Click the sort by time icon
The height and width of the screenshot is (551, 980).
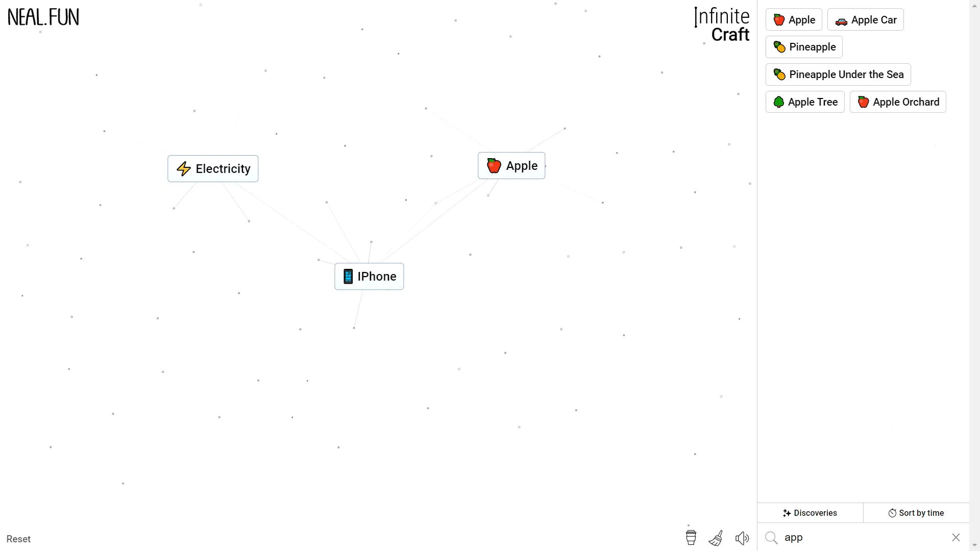892,513
